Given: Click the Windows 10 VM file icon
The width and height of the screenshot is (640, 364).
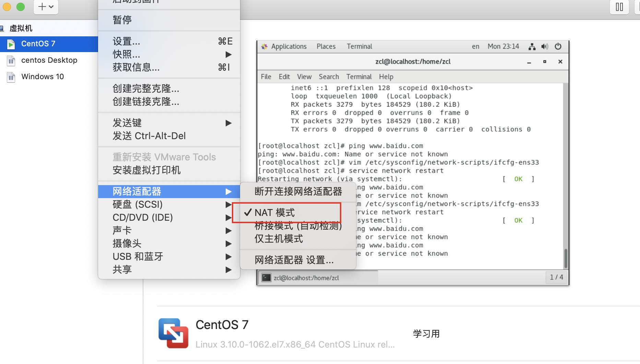Looking at the screenshot, I should pos(11,77).
